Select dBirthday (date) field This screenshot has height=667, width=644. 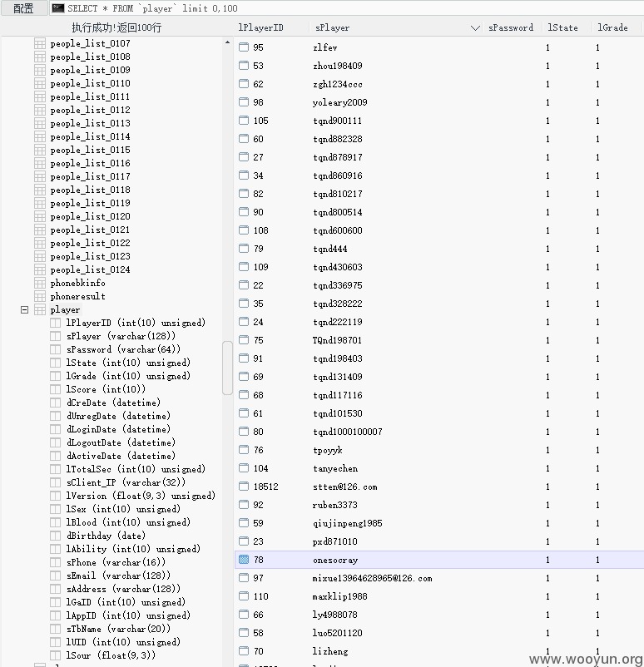point(106,536)
